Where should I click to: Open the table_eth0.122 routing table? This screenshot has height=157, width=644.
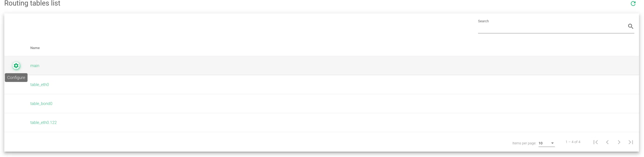pos(44,123)
